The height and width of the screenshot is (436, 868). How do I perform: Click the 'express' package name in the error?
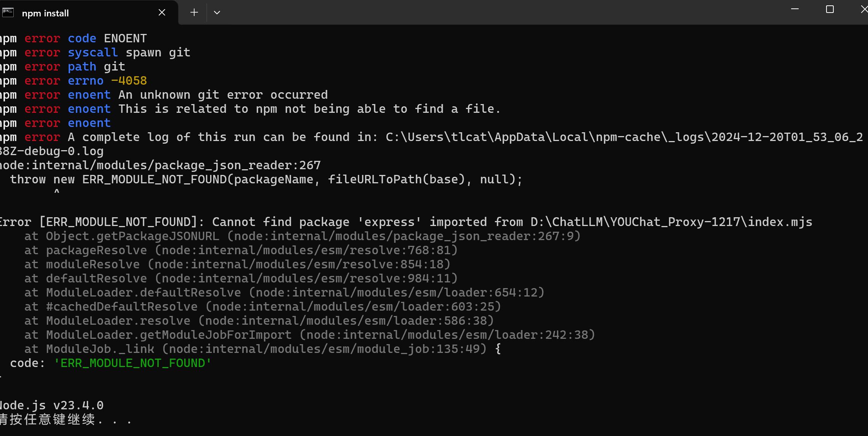[389, 222]
